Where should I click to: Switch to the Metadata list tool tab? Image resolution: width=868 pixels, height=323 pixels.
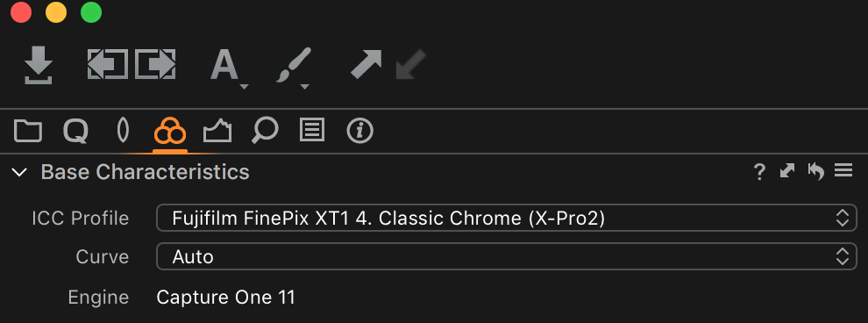(x=311, y=131)
